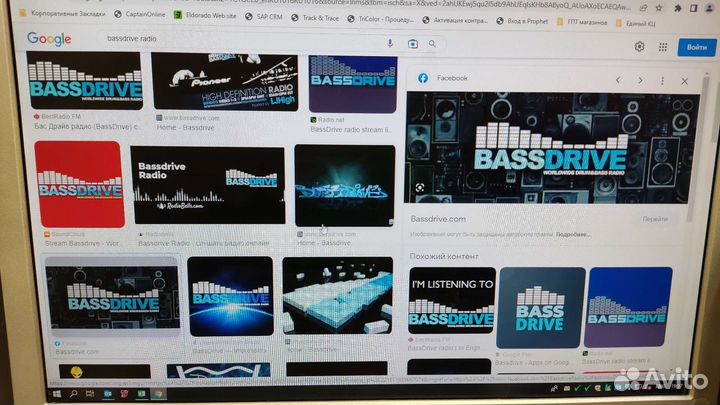This screenshot has width=720, height=405.
Task: Open Windows taskbar search
Action: coord(73,394)
